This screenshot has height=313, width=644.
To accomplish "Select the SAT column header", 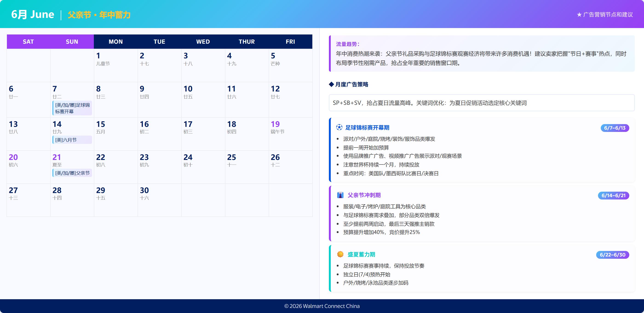I will tap(28, 41).
